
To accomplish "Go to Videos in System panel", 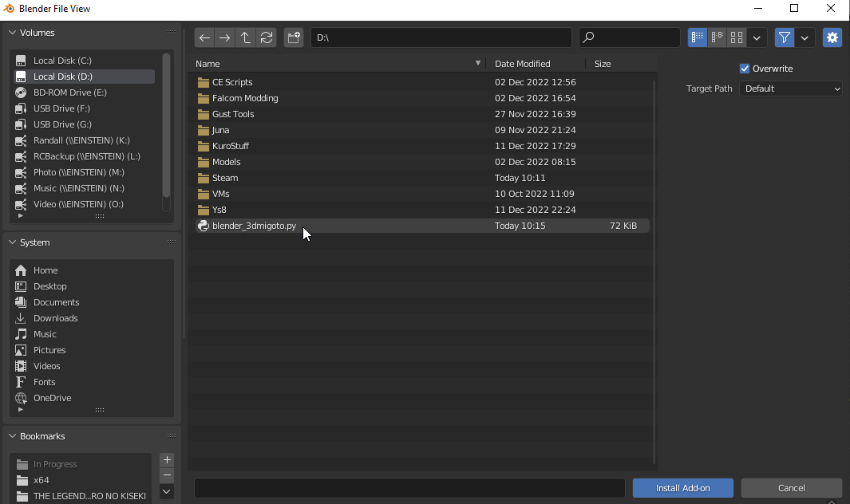I will click(91, 366).
